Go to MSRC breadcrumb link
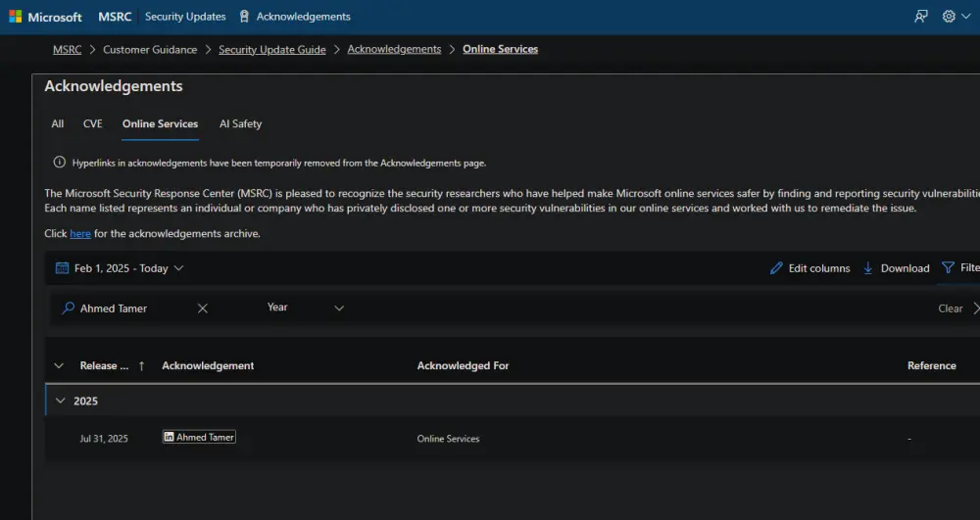Image resolution: width=980 pixels, height=520 pixels. 67,49
